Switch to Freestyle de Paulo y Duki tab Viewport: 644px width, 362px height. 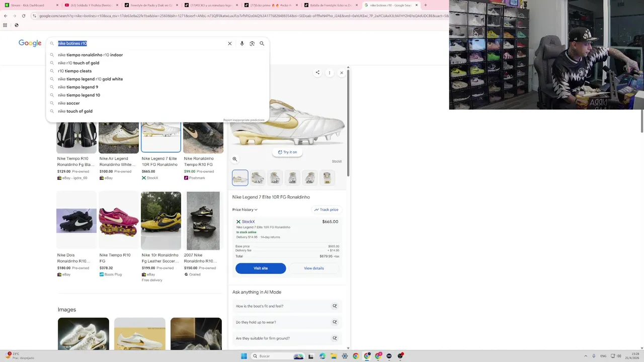(151, 5)
